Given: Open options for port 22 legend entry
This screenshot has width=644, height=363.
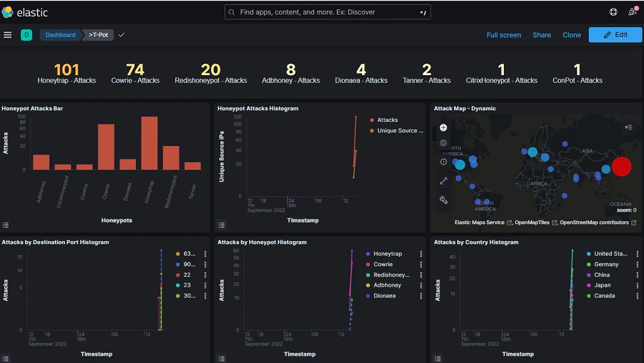Looking at the screenshot, I should click(x=206, y=275).
